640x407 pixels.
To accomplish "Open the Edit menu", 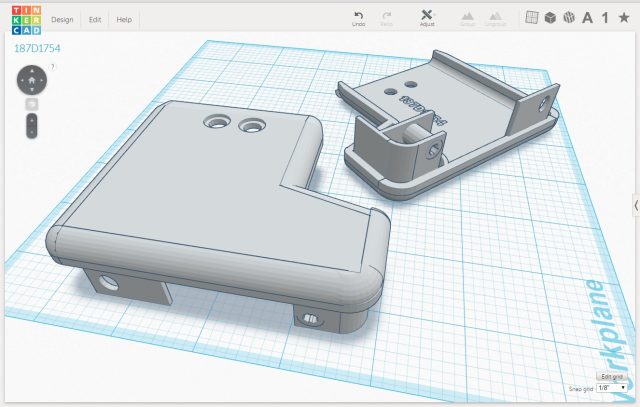I will tap(95, 20).
